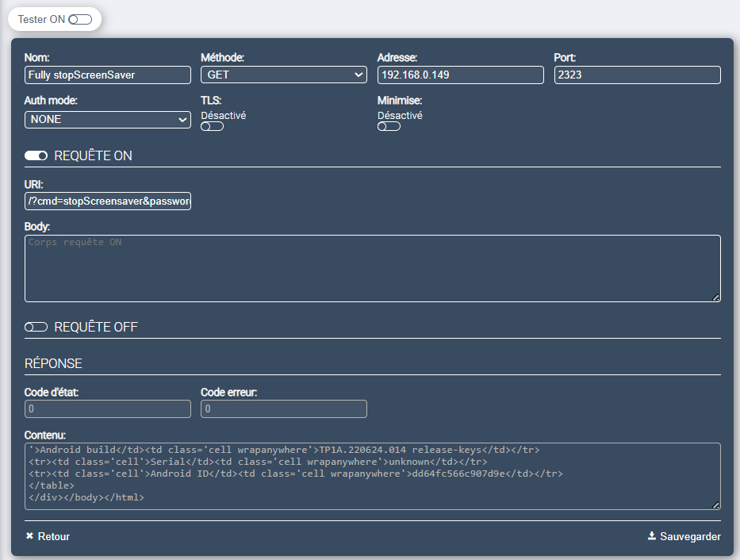Open the Auth mode NONE dropdown
The image size is (740, 560).
point(108,119)
